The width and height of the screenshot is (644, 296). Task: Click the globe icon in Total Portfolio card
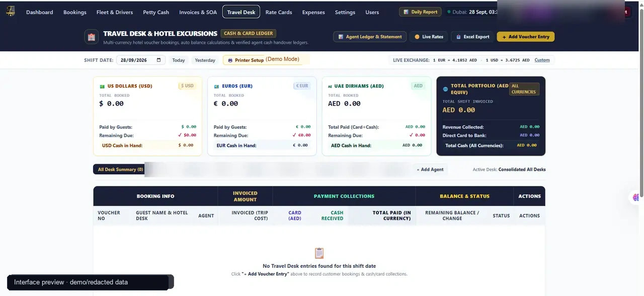(445, 89)
